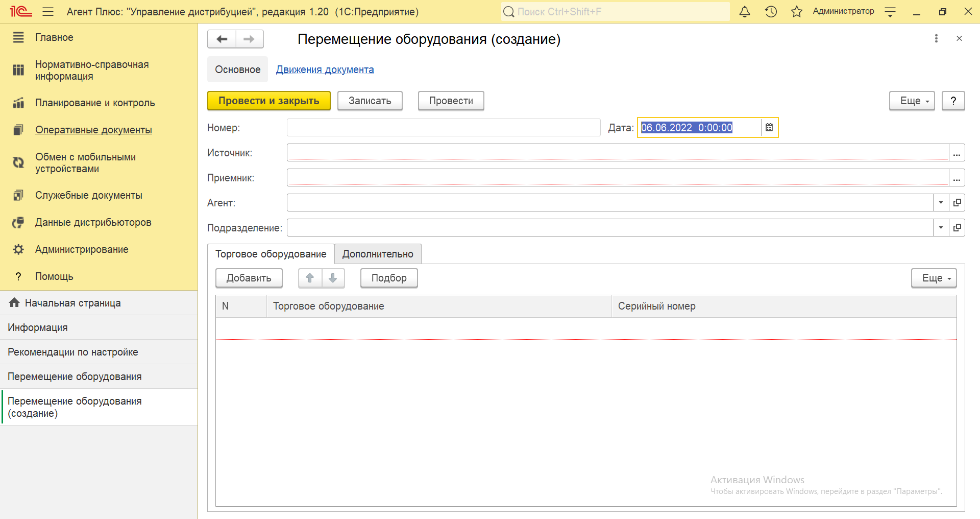Navigate back with the left arrow button
Screen dimensions: 980x519
click(x=222, y=39)
